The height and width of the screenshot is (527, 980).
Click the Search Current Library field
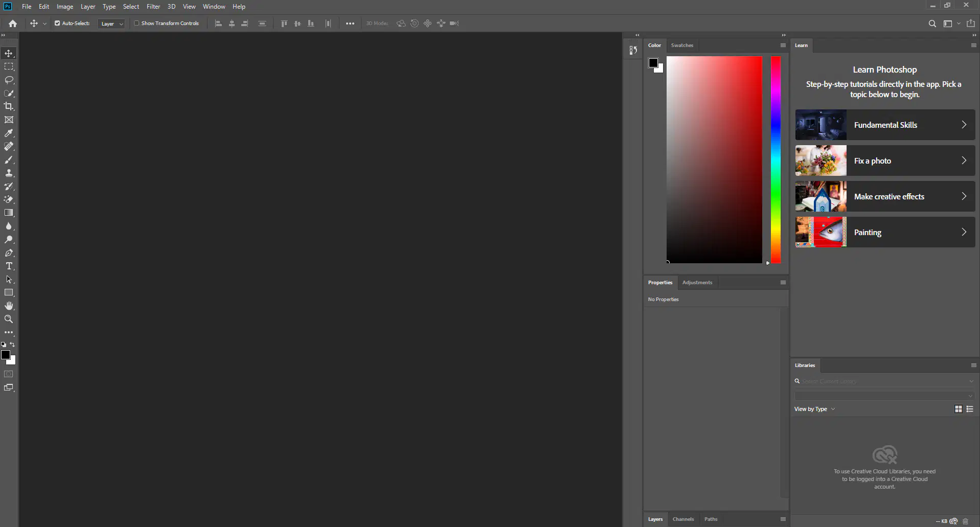(x=884, y=381)
